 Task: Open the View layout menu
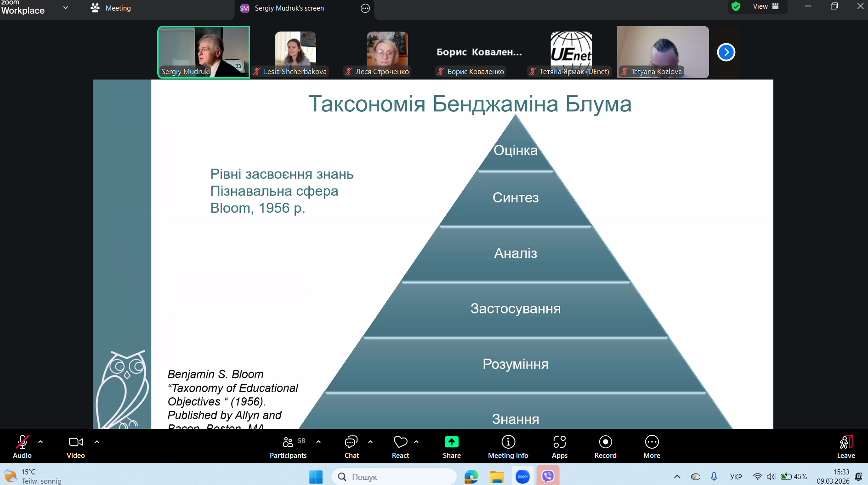click(766, 6)
